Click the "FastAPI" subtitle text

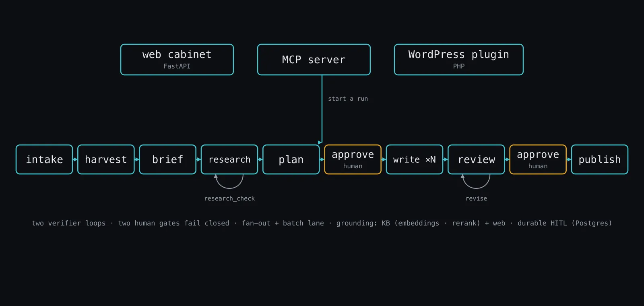177,66
